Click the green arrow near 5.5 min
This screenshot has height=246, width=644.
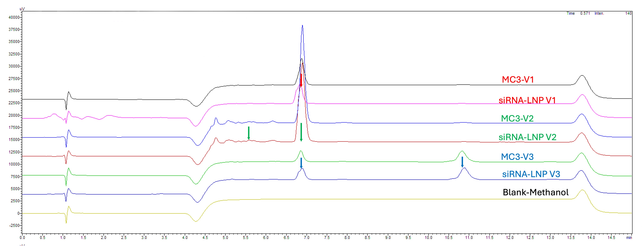coord(249,133)
